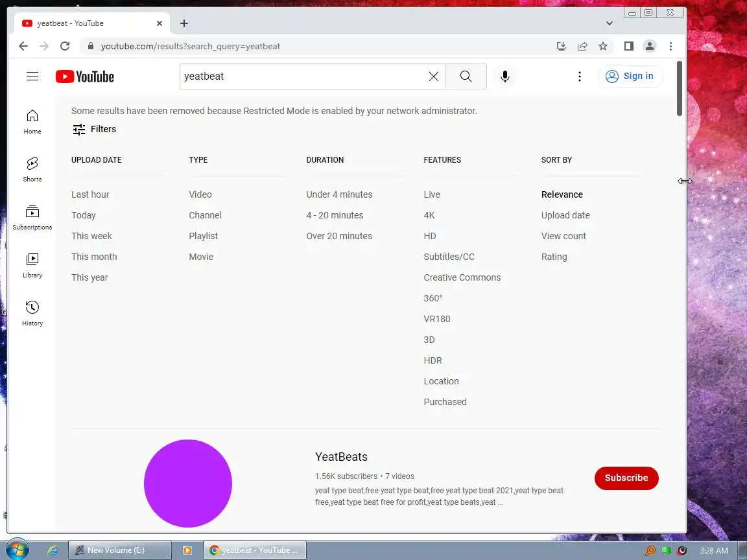Open Subscriptions from the sidebar
The image size is (747, 560).
click(32, 218)
